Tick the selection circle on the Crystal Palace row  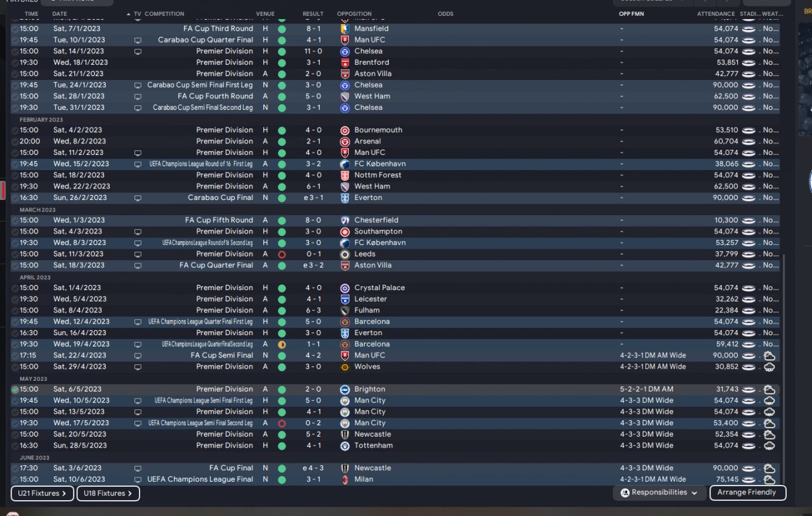(x=15, y=288)
